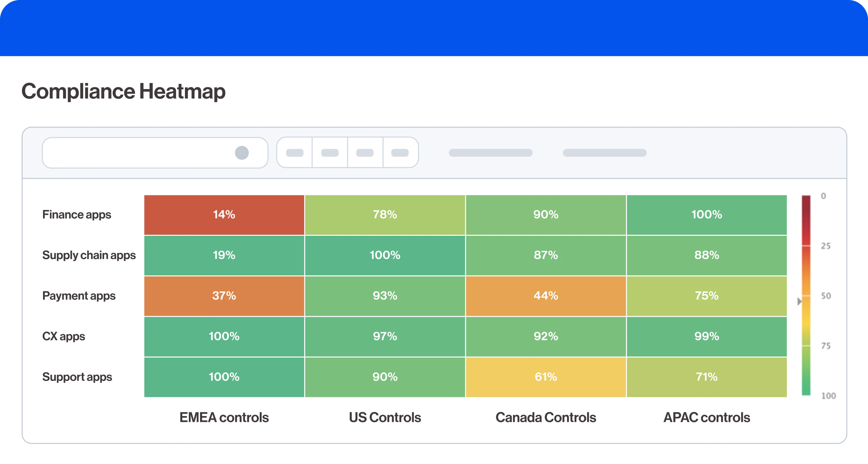Select the Payment apps Canada 44% cell
The image size is (868, 464).
tap(545, 296)
